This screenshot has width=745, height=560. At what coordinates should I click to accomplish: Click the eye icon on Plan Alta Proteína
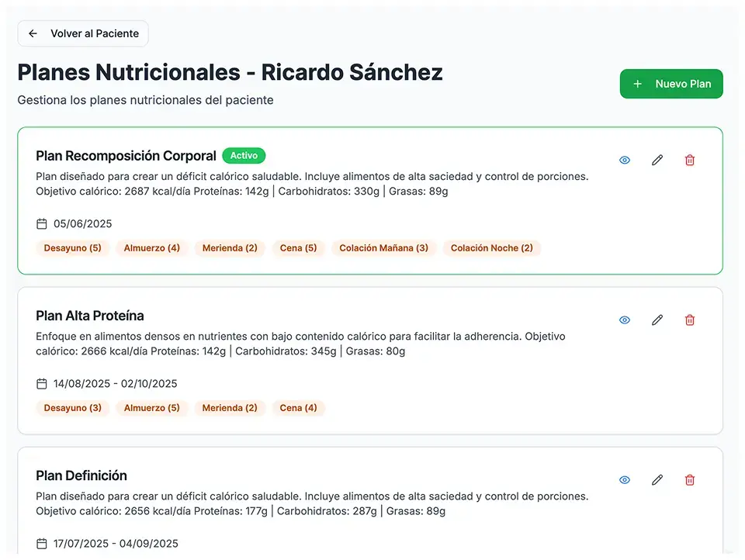coord(624,320)
